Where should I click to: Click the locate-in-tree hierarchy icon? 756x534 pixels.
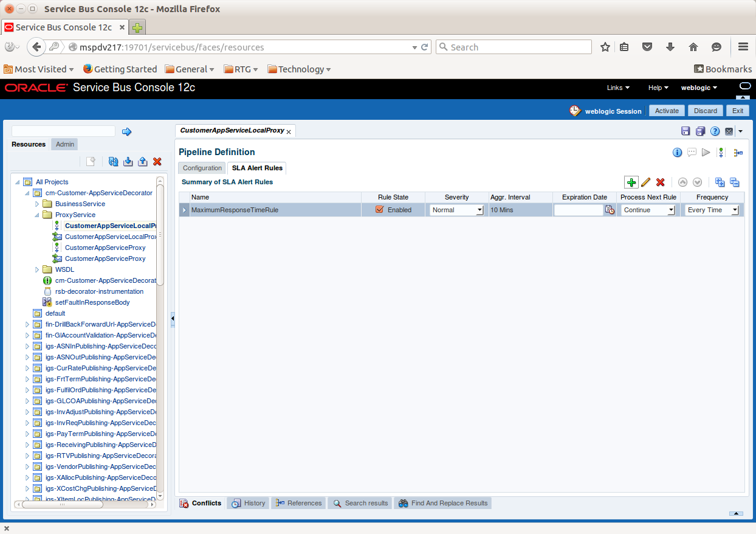click(x=738, y=153)
